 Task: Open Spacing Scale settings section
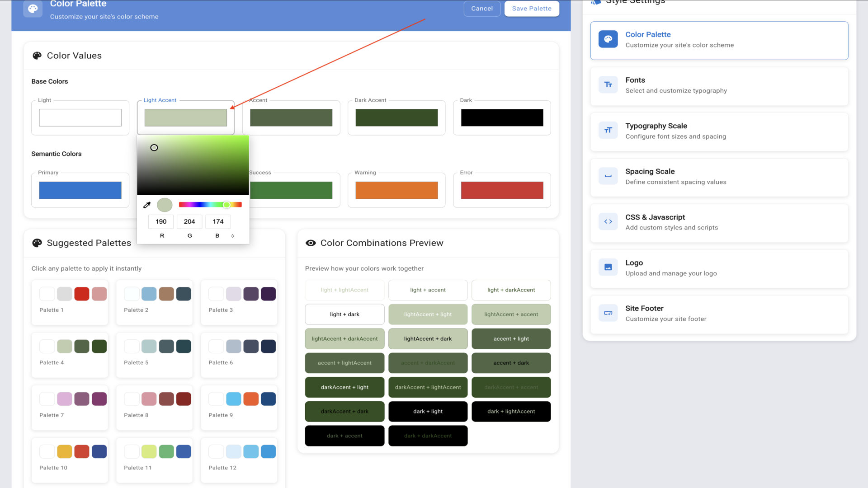pos(719,177)
